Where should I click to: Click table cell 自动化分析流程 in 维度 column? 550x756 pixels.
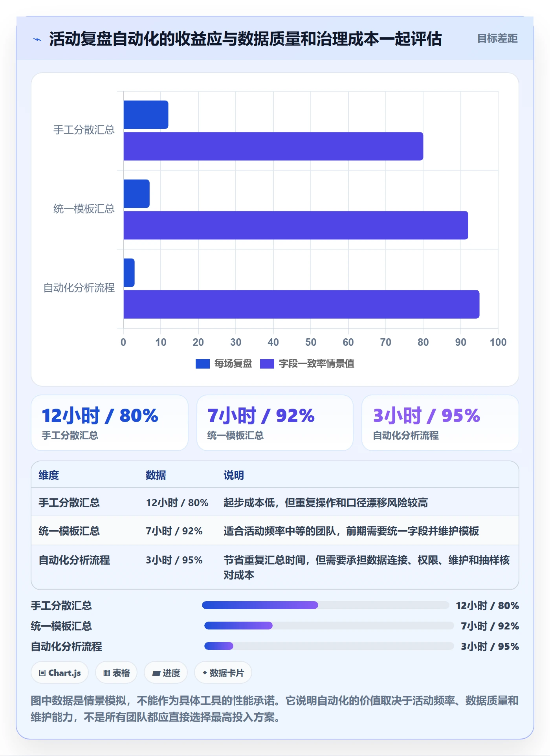(74, 560)
